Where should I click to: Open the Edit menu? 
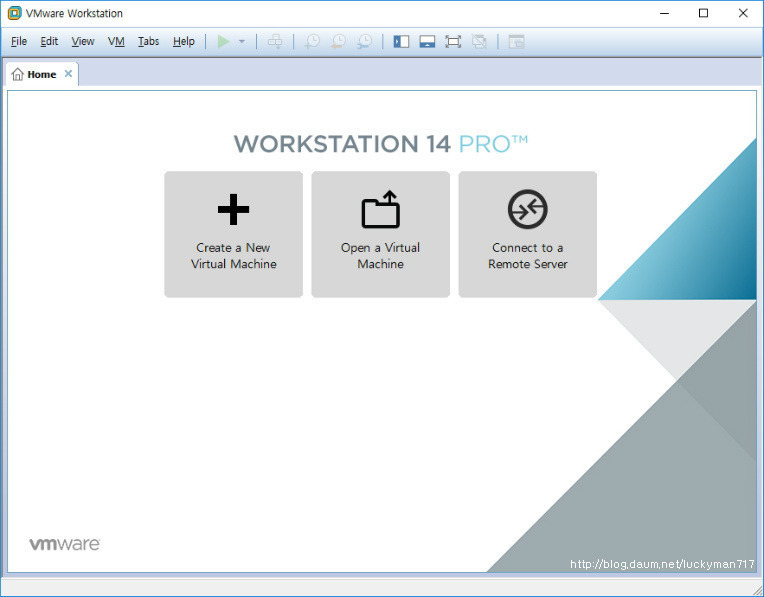[x=49, y=41]
